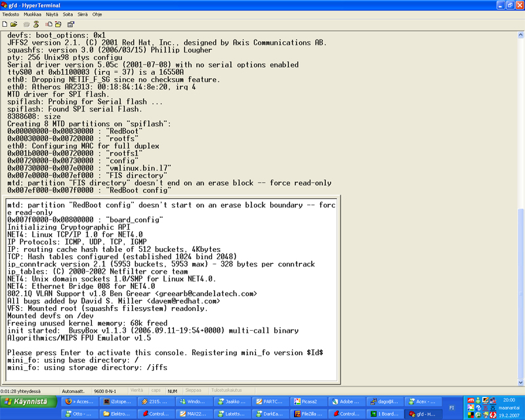This screenshot has width=525, height=420.
Task: Switch to the 'Windo...' taskbar window
Action: (196, 401)
